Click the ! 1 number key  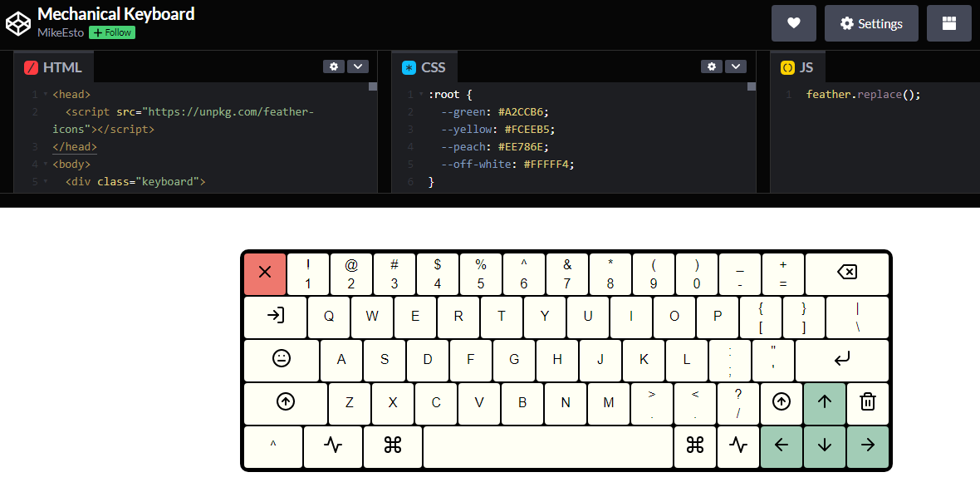[x=308, y=273]
